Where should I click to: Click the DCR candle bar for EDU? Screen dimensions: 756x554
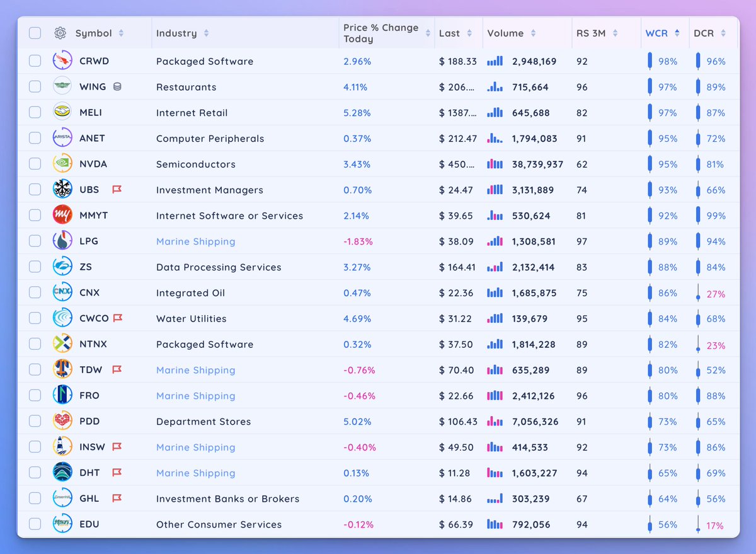tap(697, 524)
